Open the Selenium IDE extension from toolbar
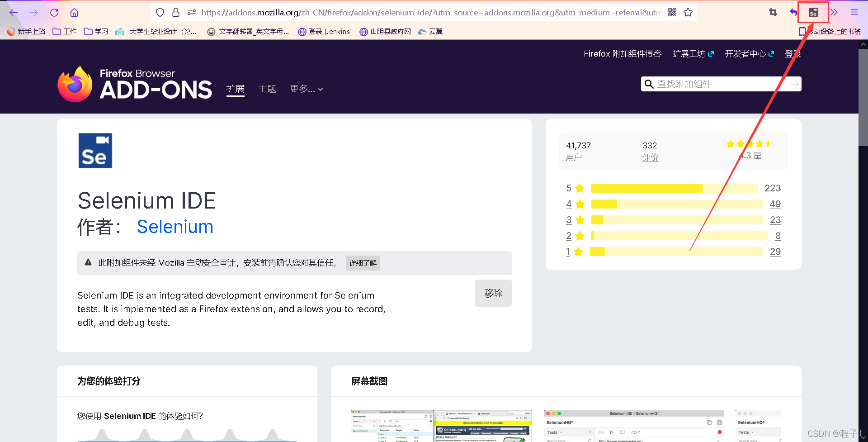 click(813, 12)
